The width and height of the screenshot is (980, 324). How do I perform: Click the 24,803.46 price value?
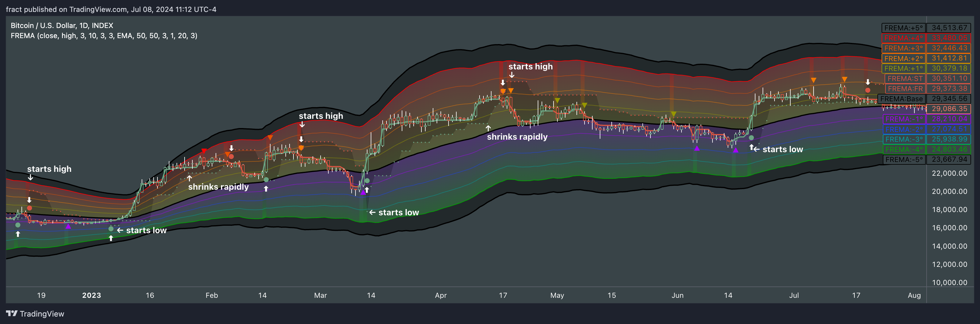[x=949, y=149]
